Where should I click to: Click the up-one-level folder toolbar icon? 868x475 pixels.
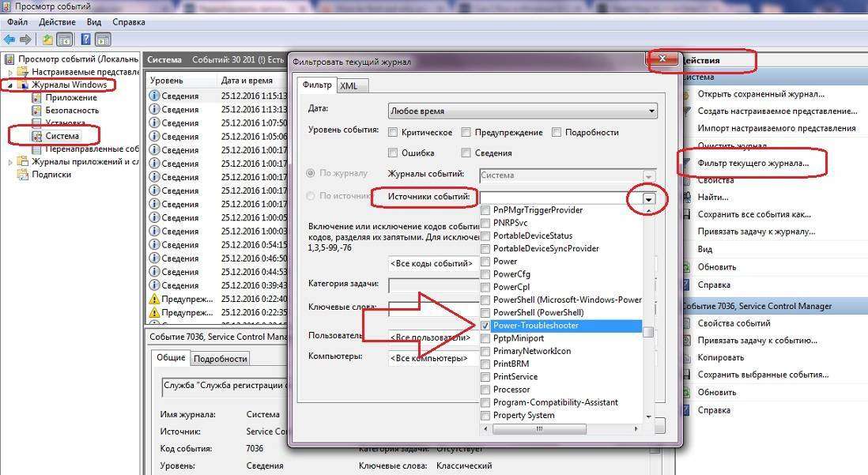tap(47, 40)
